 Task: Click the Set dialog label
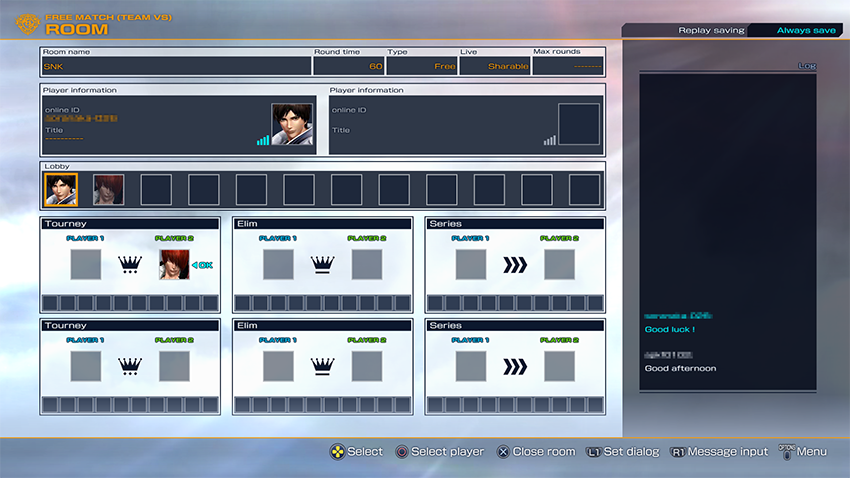(x=631, y=451)
